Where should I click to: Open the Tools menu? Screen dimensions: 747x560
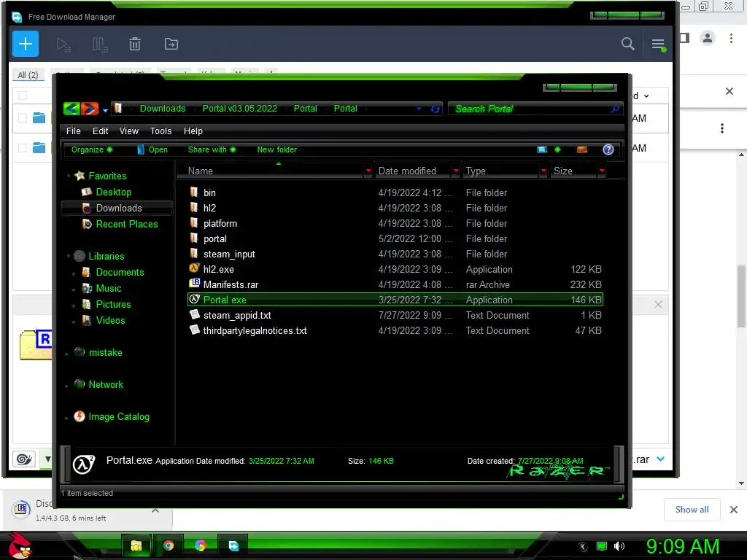tap(160, 131)
